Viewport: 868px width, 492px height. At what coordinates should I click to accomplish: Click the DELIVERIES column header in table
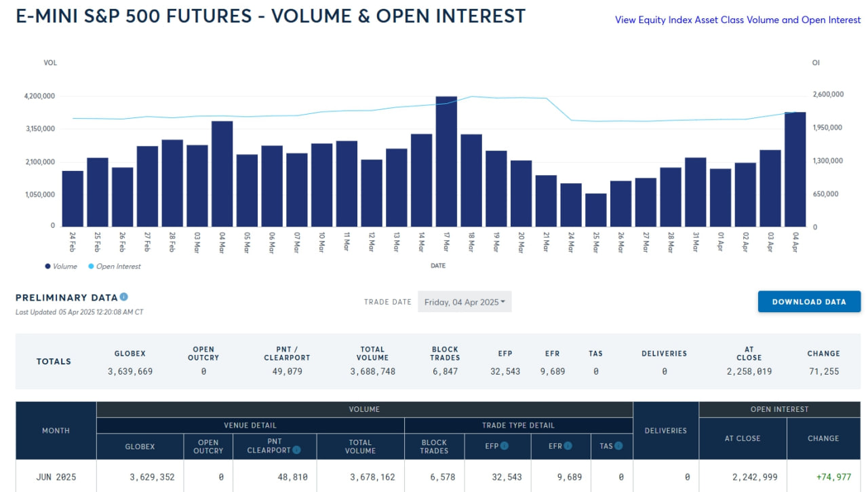coord(666,430)
